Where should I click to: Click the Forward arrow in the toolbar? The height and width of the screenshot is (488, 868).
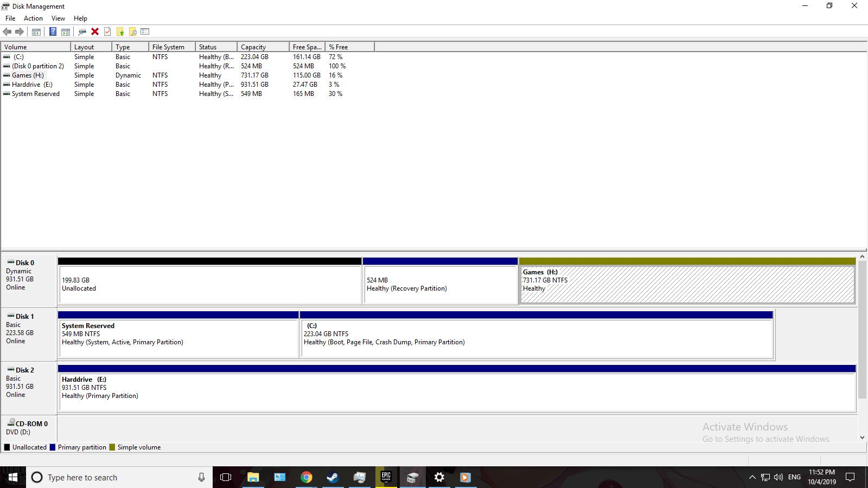20,32
